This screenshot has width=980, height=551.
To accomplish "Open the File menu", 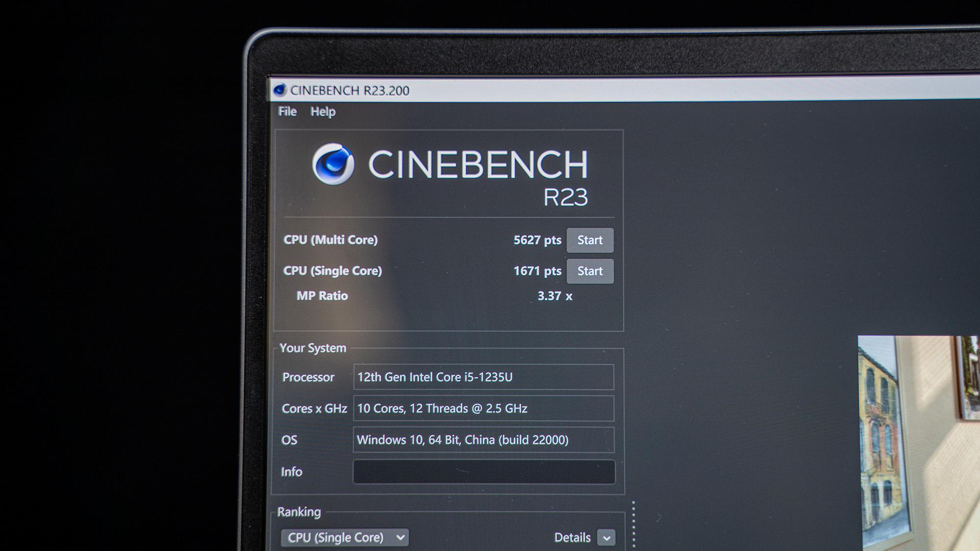I will tap(287, 112).
